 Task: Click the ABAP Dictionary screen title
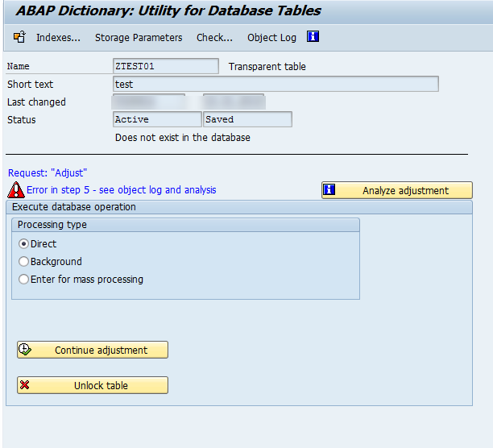tap(168, 10)
